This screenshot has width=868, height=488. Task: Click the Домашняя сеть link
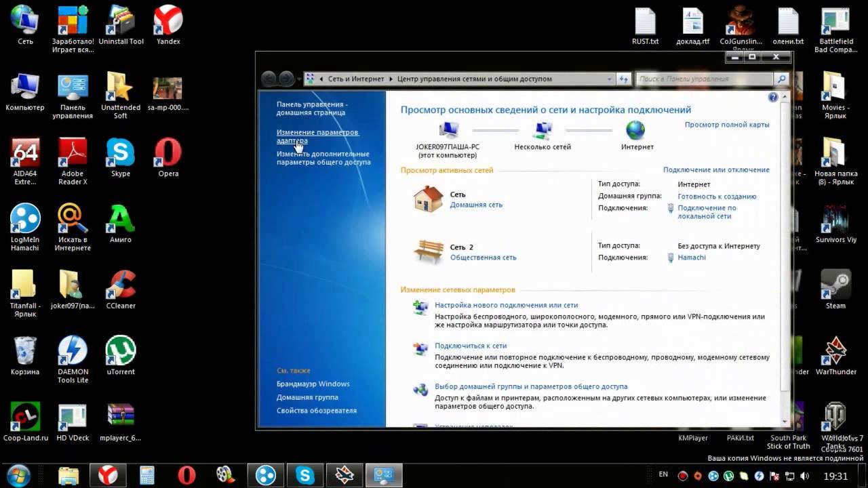point(476,205)
